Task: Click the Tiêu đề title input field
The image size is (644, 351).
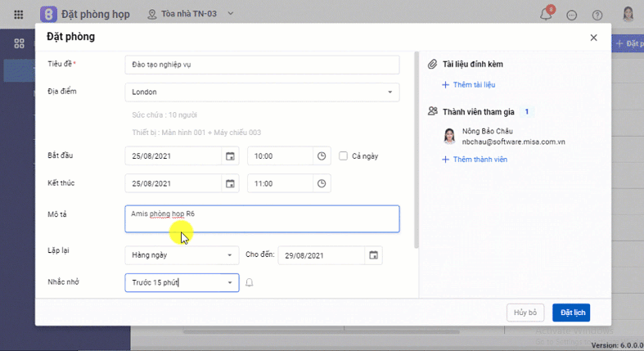Action: coord(262,64)
